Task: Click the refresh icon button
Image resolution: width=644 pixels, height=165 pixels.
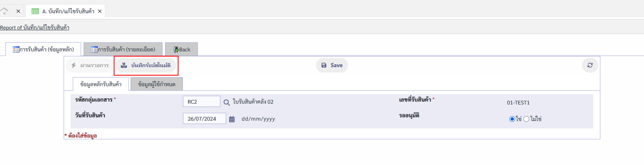Action: 590,65
